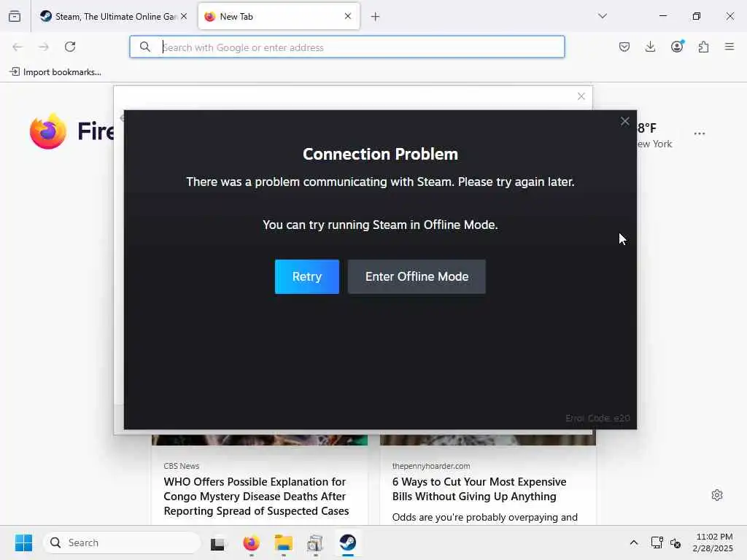Click the CBS News source label
747x560 pixels.
182,466
